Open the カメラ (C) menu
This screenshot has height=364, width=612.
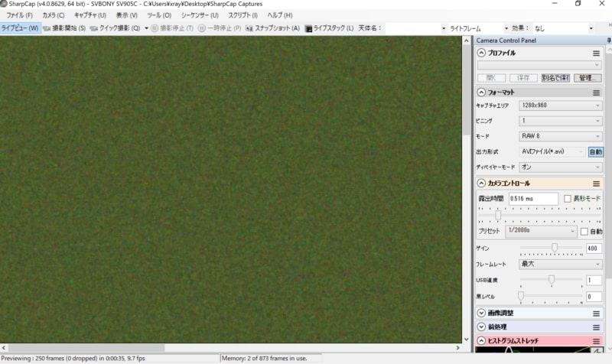tap(54, 15)
